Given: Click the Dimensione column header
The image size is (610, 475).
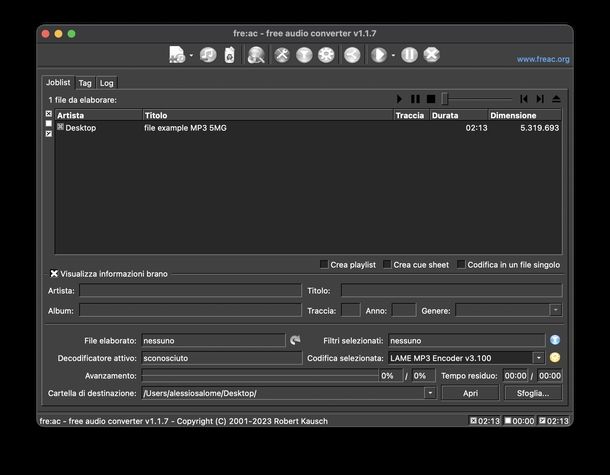Looking at the screenshot, I should point(525,115).
